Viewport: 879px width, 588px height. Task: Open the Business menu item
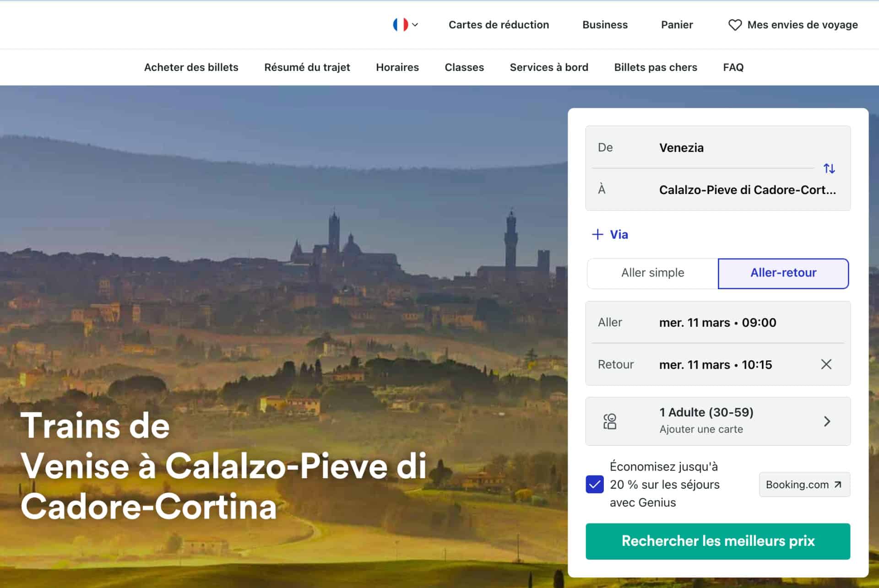tap(605, 25)
